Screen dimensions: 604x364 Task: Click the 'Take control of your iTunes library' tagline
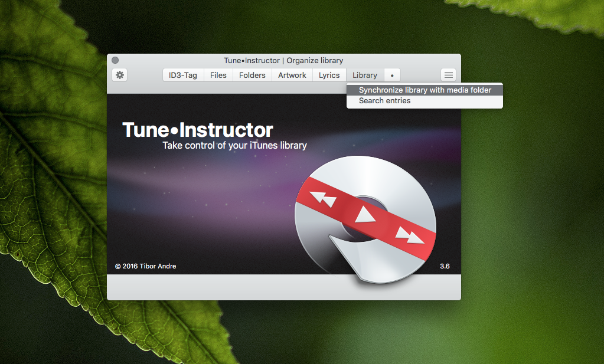234,146
